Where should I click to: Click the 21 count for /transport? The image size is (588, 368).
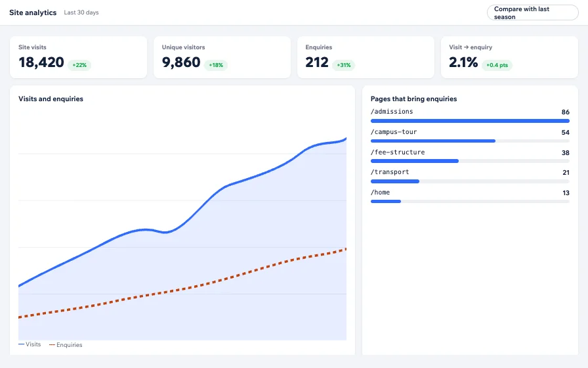[x=566, y=172]
